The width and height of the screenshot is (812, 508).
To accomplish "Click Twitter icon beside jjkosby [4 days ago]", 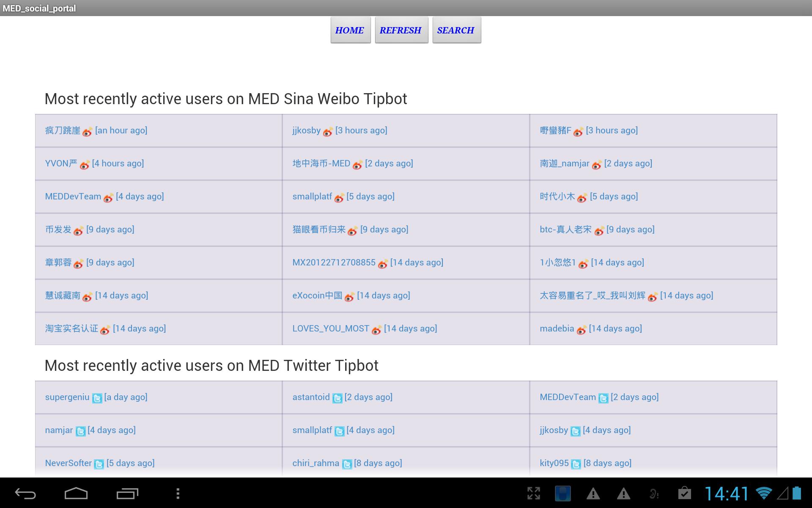I will [x=576, y=431].
